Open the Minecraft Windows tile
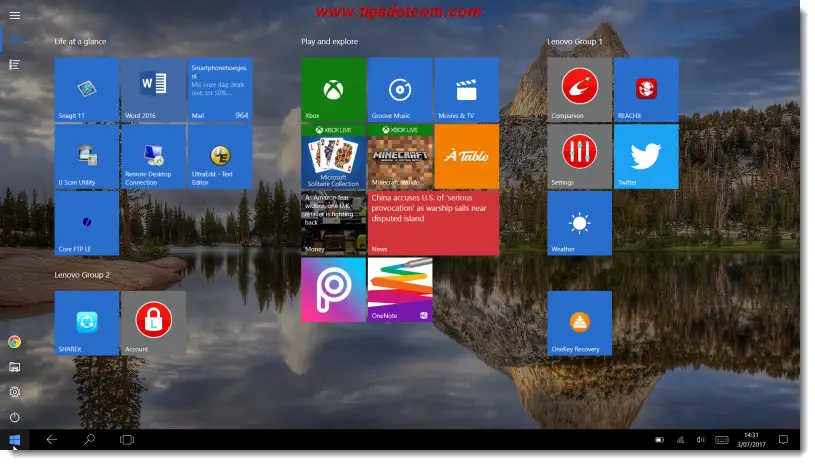The height and width of the screenshot is (465, 815). [x=400, y=156]
